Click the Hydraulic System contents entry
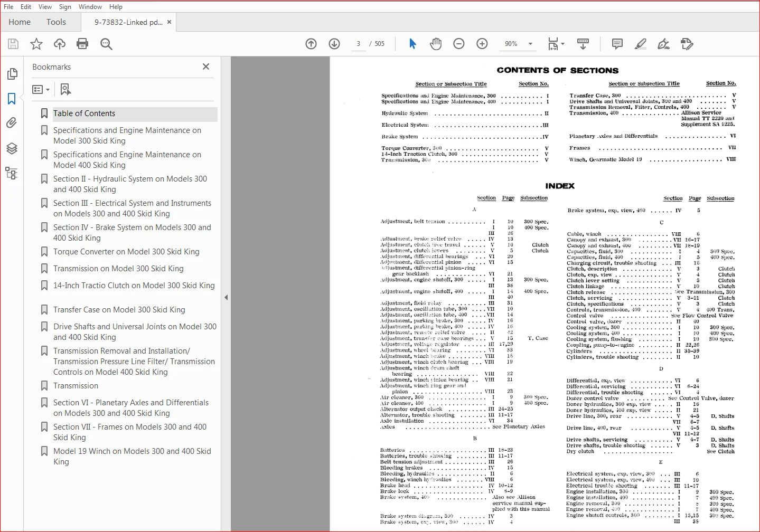The height and width of the screenshot is (532, 760). tap(465, 113)
